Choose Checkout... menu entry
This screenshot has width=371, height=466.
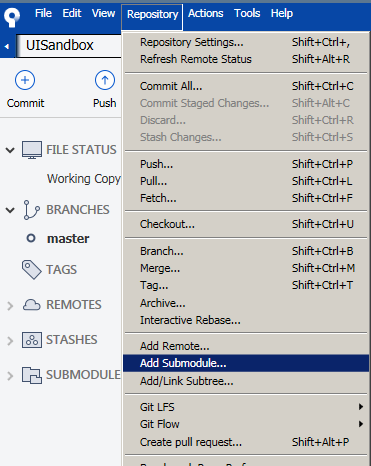coord(246,224)
